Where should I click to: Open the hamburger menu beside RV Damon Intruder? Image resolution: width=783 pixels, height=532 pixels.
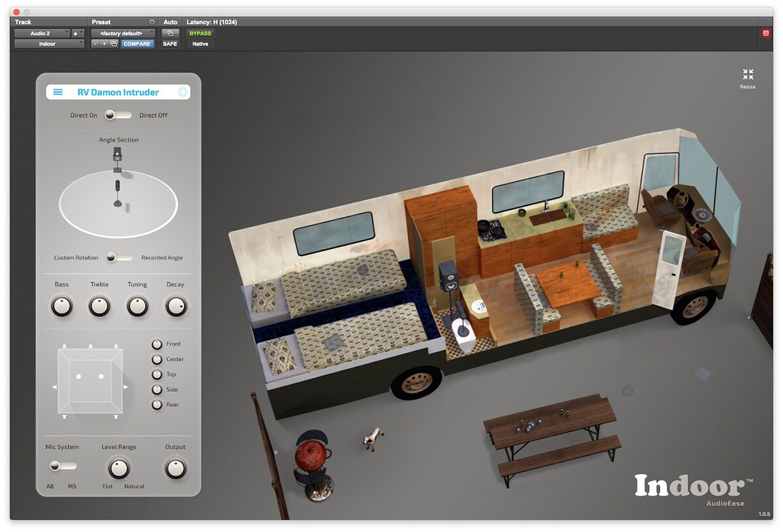click(57, 93)
